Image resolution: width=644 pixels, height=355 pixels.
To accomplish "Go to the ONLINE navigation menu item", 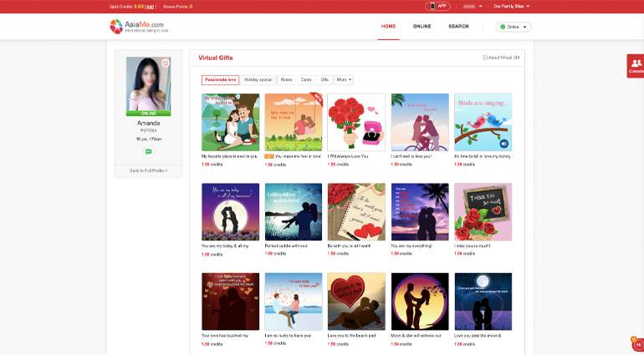I will 422,26.
